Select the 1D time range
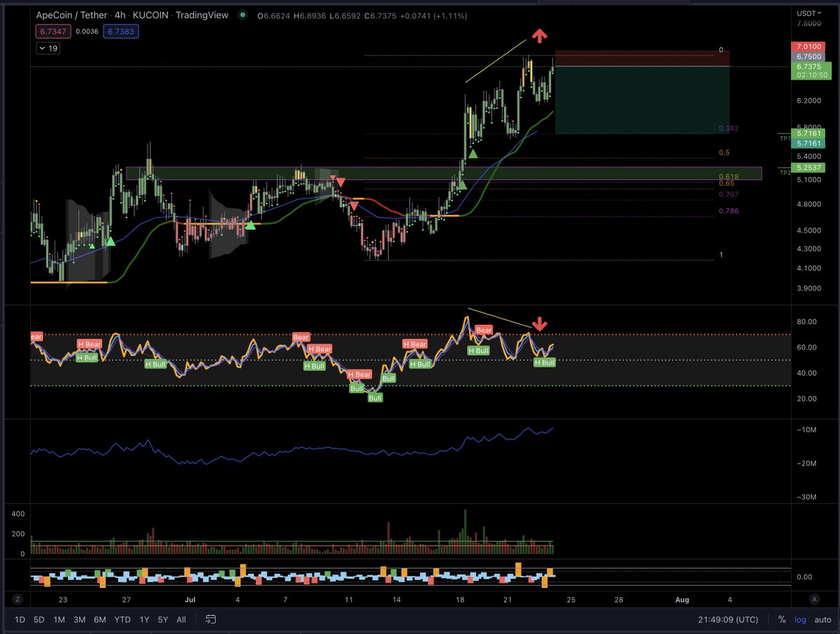The height and width of the screenshot is (634, 840). point(20,619)
